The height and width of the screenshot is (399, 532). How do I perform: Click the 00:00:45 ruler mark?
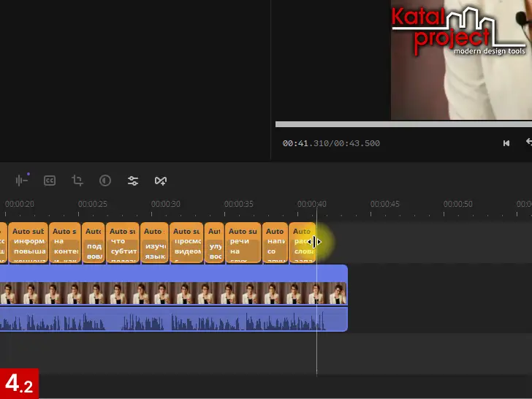pyautogui.click(x=384, y=205)
